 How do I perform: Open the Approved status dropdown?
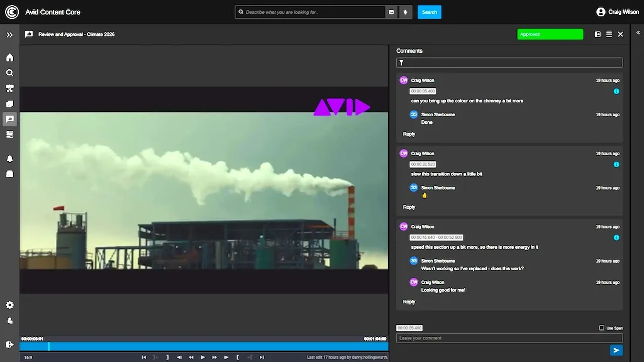click(550, 35)
